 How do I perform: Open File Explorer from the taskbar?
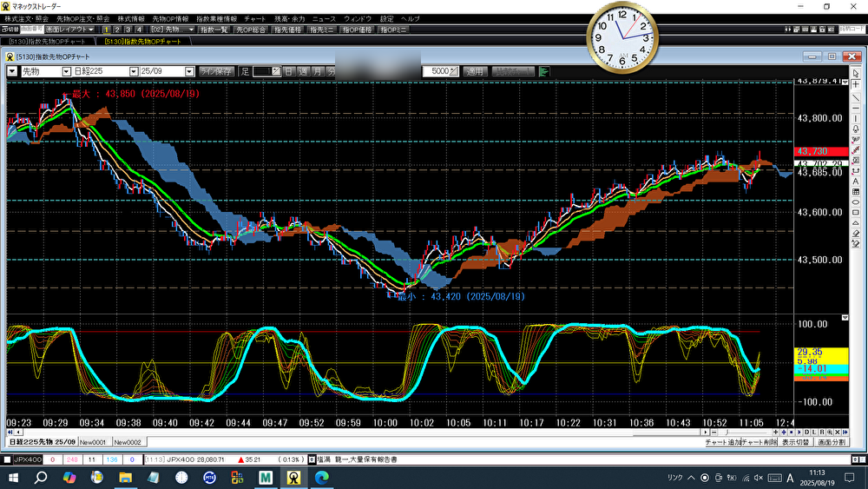(x=125, y=478)
